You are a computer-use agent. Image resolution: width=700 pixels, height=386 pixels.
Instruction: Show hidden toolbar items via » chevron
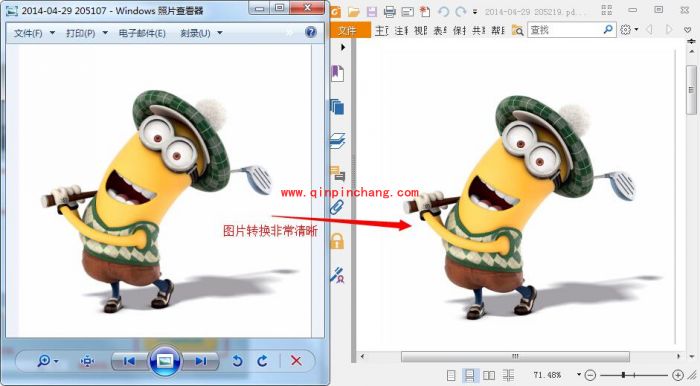[289, 33]
